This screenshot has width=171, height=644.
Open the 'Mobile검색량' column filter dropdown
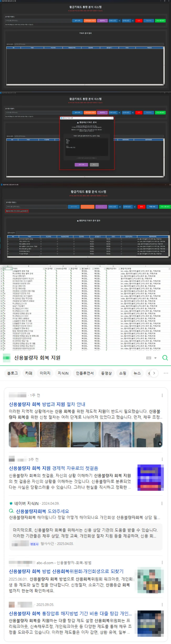coord(70,269)
